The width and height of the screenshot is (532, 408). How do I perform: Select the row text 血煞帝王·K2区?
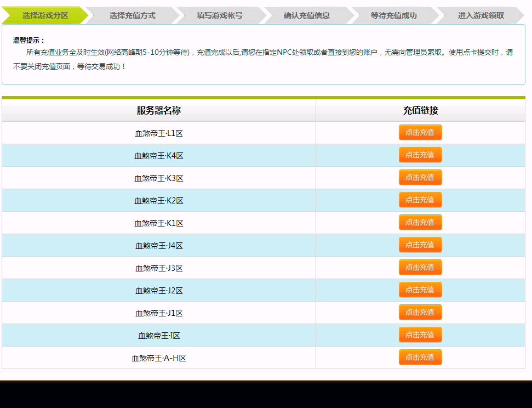159,200
